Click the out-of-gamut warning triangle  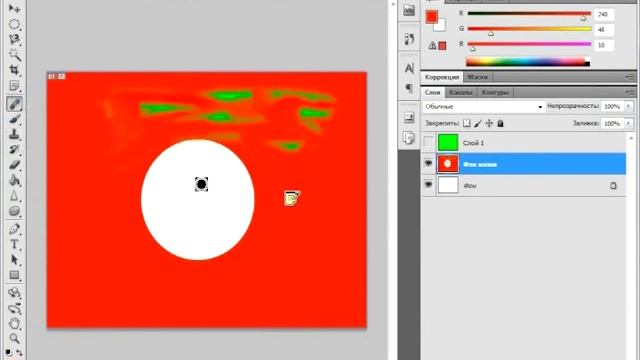tap(432, 46)
